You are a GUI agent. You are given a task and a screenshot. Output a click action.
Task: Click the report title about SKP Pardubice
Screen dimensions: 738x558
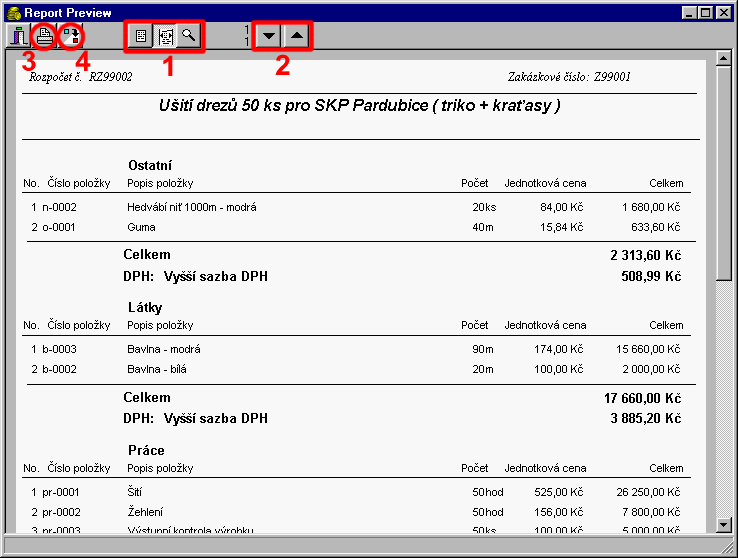359,105
